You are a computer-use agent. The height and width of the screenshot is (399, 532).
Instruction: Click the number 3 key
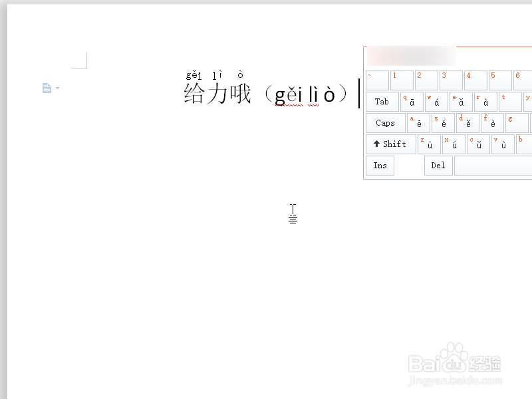tap(452, 80)
